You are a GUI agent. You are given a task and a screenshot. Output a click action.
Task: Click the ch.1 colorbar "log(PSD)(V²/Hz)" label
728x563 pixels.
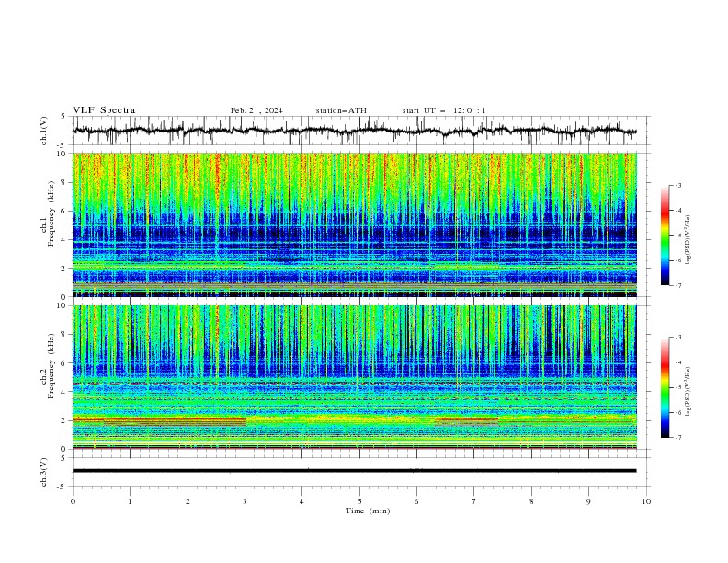[688, 240]
